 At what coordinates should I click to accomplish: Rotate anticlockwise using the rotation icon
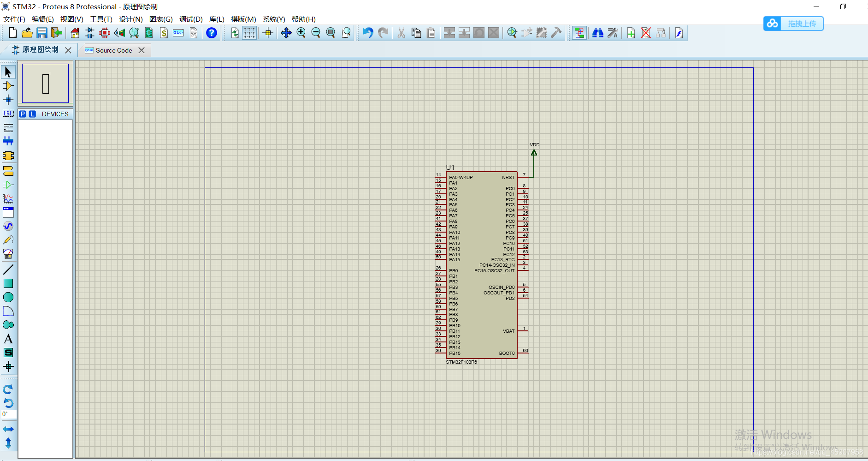point(8,403)
